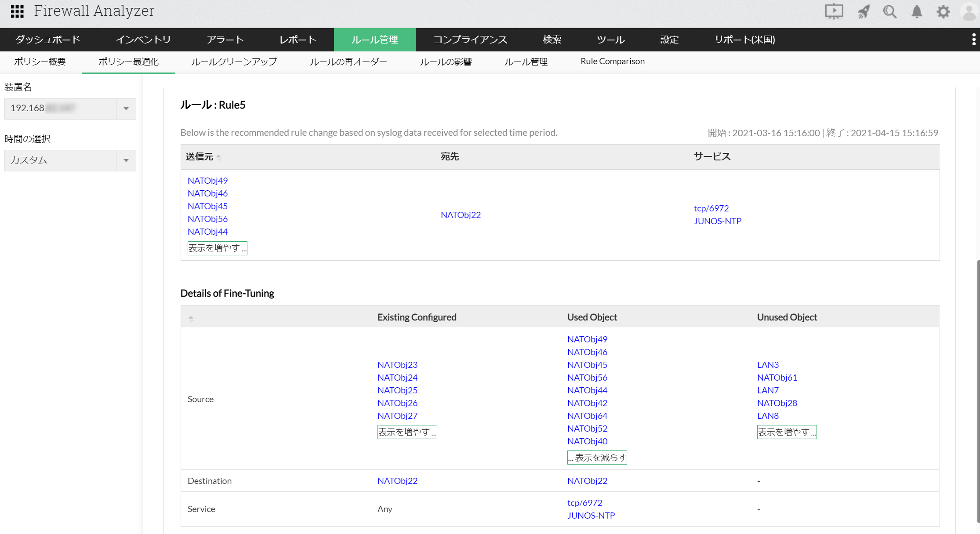Click the rocket quick-launch icon
Screen dimensions: 980x534
864,11
